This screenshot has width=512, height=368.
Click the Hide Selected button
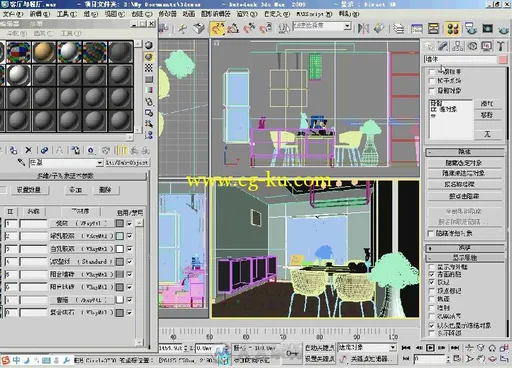point(464,163)
